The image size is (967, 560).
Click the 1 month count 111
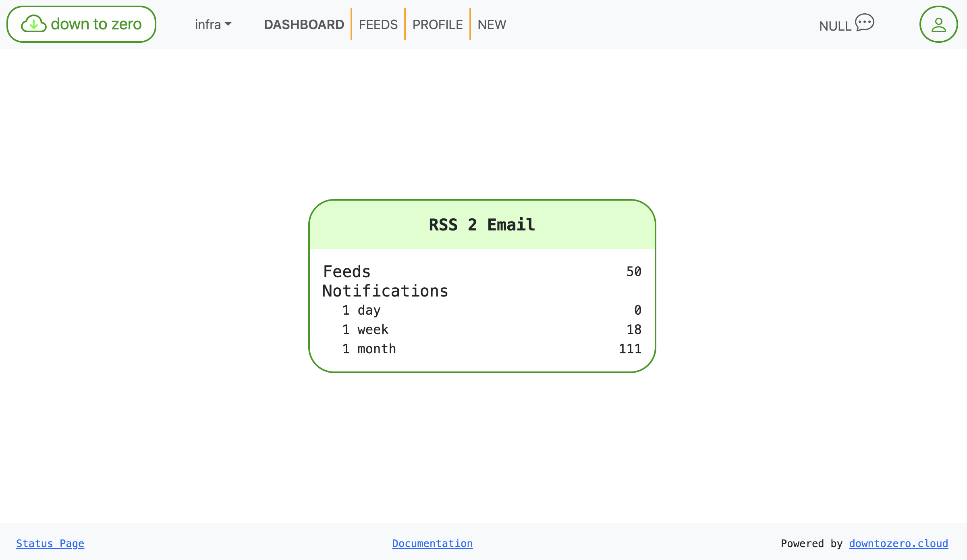click(x=630, y=349)
